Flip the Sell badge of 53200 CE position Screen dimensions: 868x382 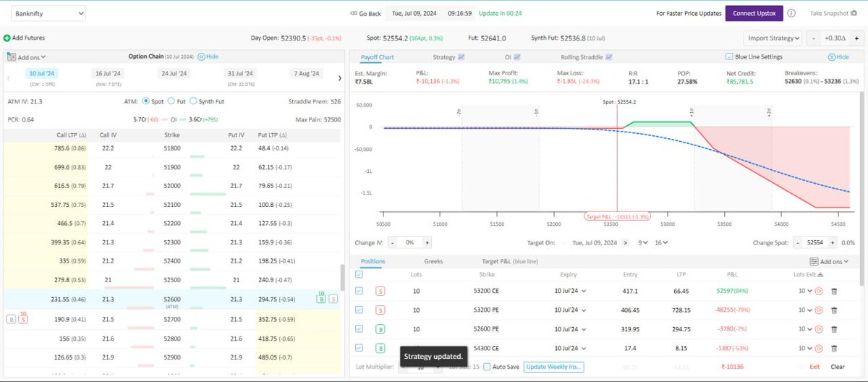point(380,291)
